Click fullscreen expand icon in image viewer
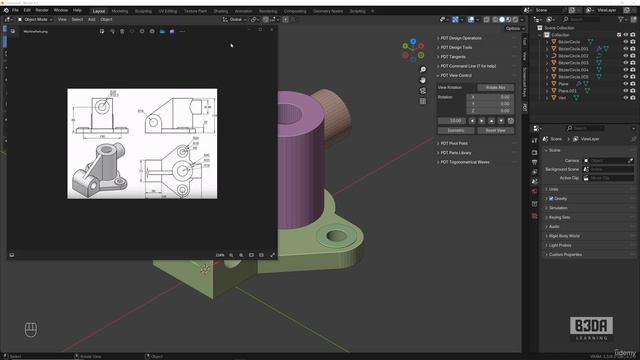Image resolution: width=640 pixels, height=360 pixels. tap(272, 255)
